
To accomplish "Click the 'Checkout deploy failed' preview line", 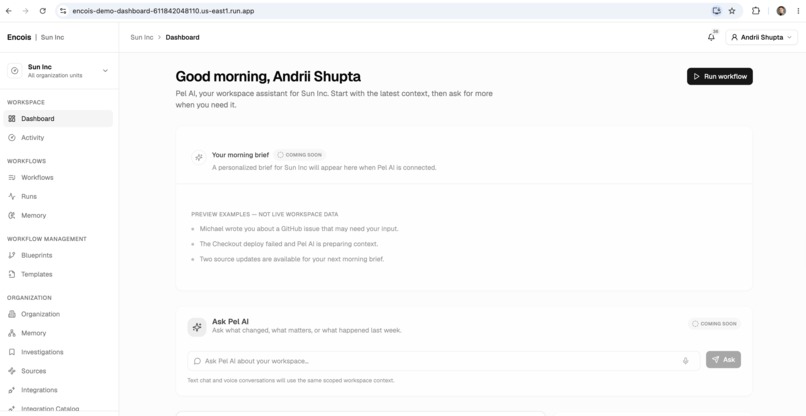I will [x=288, y=244].
